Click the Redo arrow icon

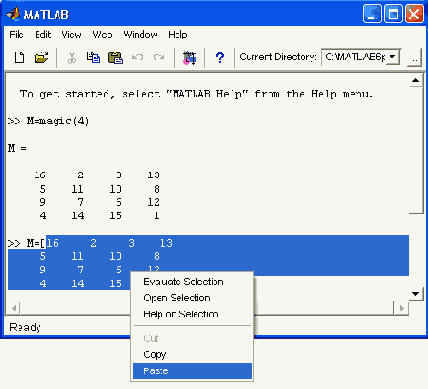tap(159, 57)
